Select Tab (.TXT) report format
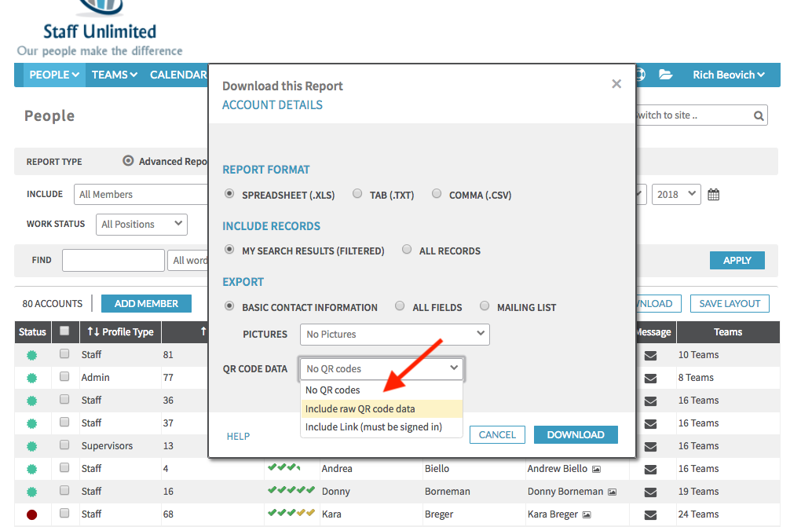This screenshot has width=812, height=527. [357, 194]
